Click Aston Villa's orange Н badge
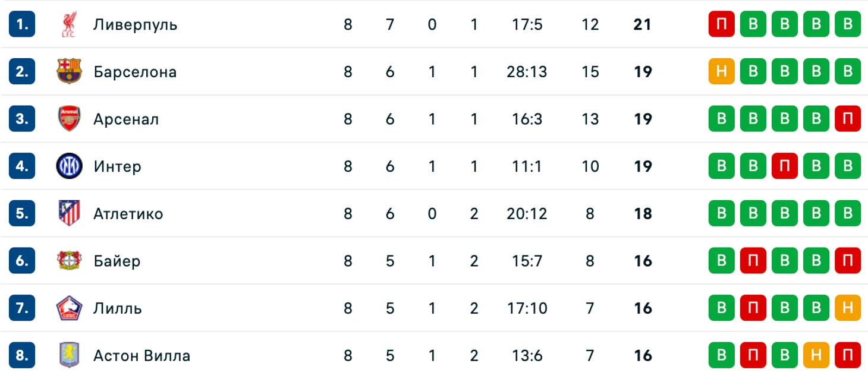Viewport: 868px width, 376px height. 816,356
